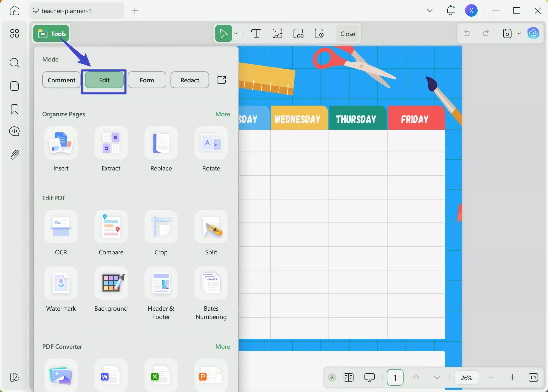Open the attachments panel via paperclip icon

coord(15,154)
